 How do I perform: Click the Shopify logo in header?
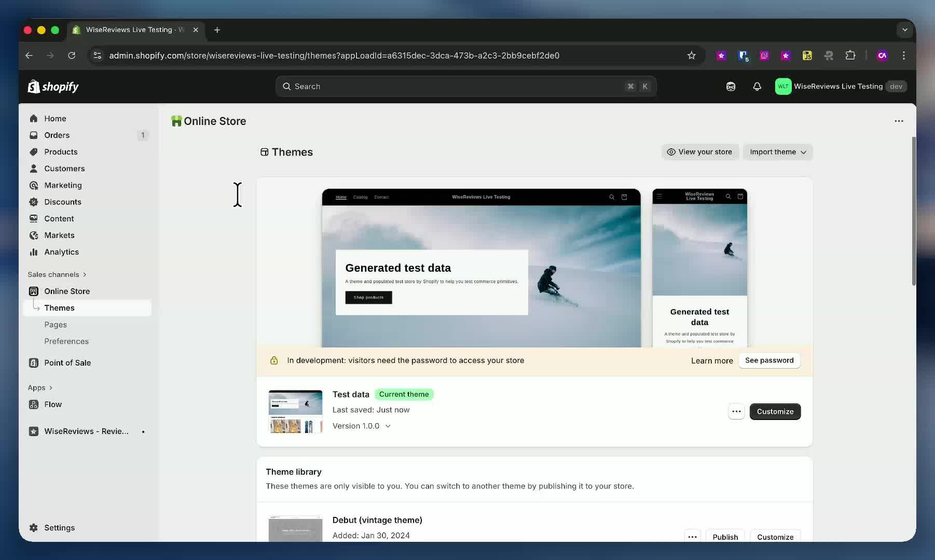tap(53, 87)
